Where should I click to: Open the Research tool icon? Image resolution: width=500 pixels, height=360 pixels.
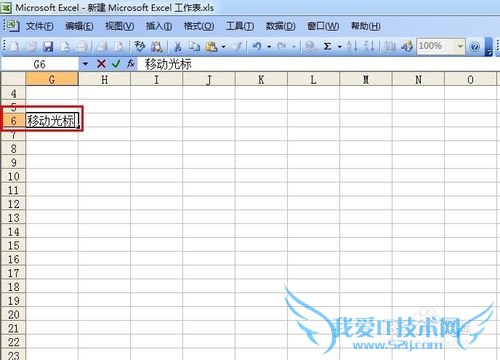pyautogui.click(x=156, y=46)
